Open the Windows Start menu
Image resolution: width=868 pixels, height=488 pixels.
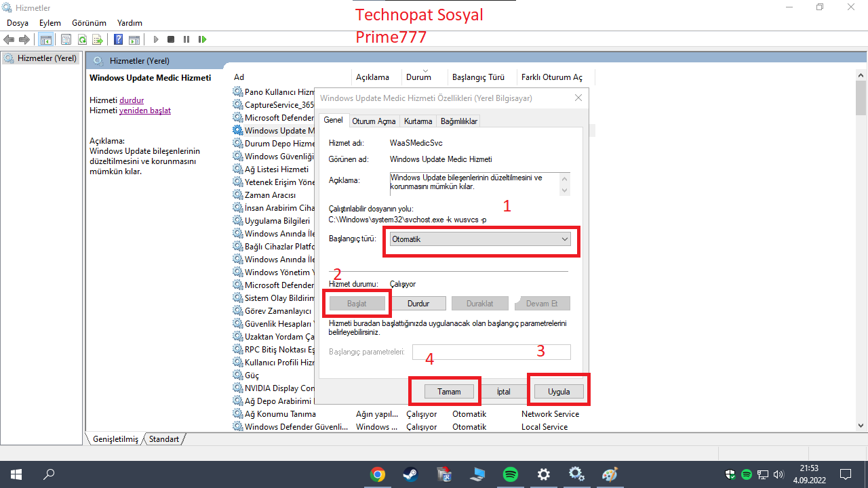click(15, 474)
